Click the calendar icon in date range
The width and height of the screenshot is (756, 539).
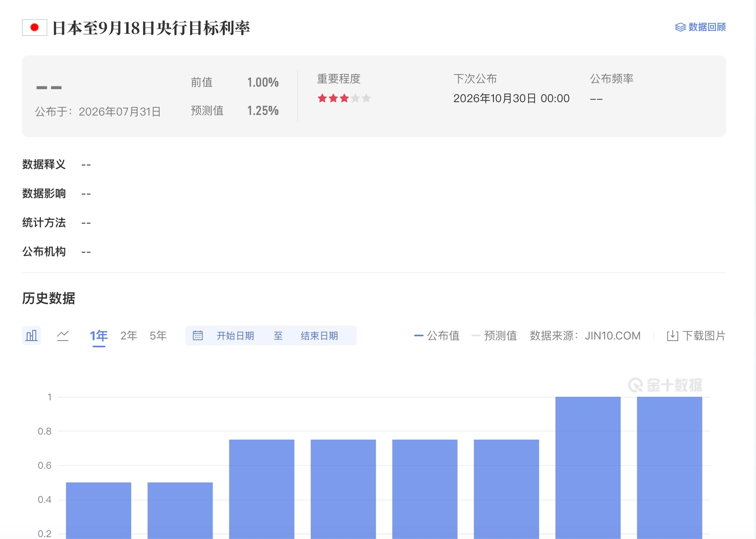pyautogui.click(x=198, y=335)
